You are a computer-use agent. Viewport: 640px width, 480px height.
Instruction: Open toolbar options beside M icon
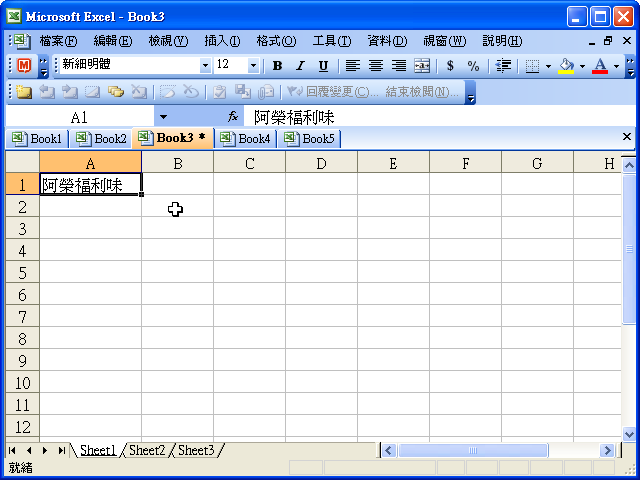(x=43, y=67)
